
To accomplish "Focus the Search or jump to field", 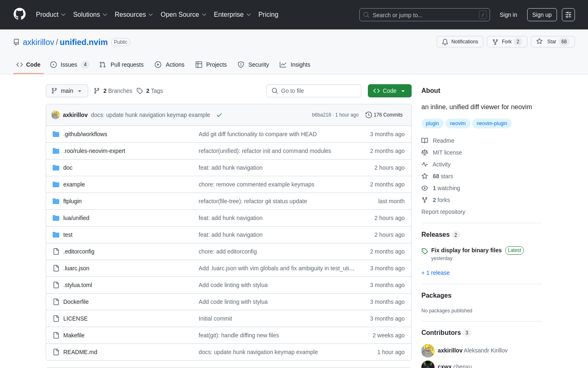I will click(x=425, y=15).
